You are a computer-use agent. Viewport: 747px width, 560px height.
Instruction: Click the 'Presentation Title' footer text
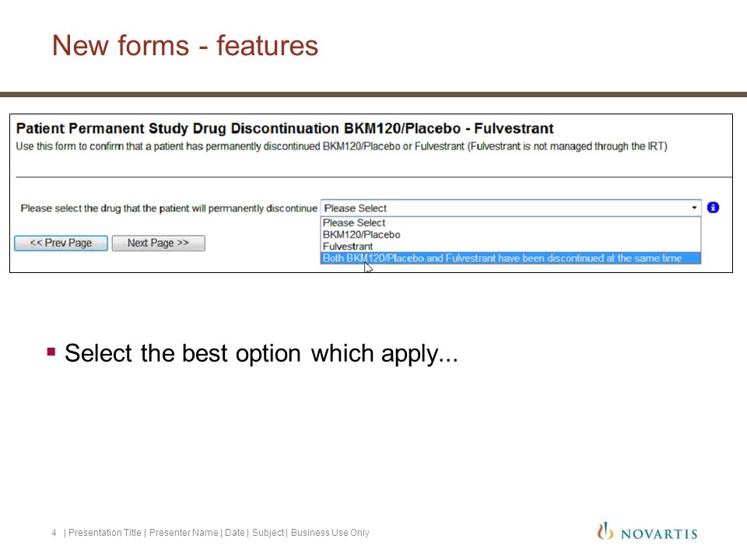click(105, 532)
